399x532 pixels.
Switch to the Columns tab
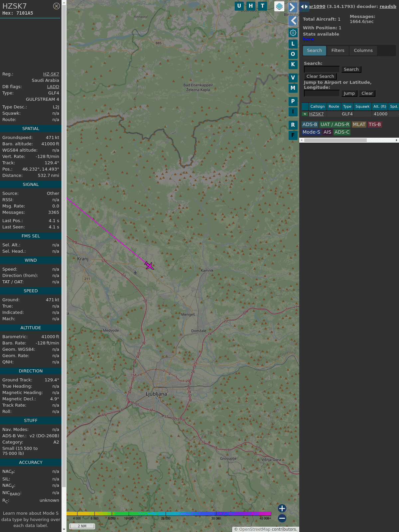(363, 51)
